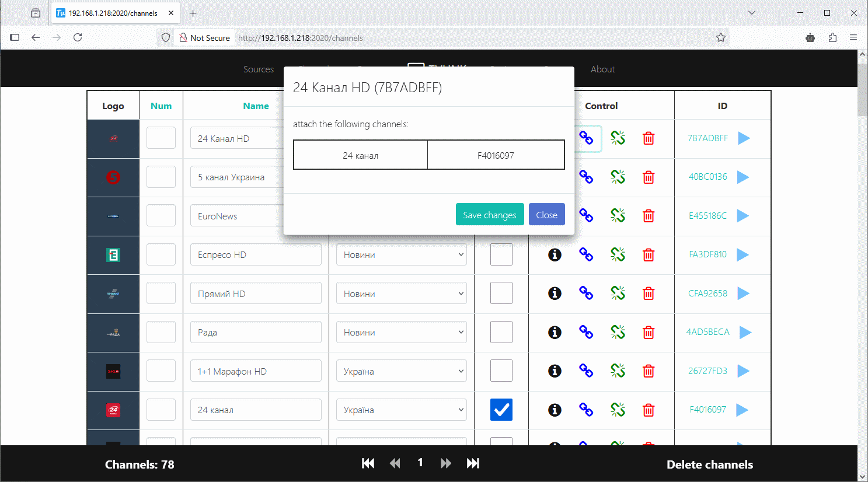This screenshot has height=482, width=868.
Task: Open channel ID link FA3DF810
Action: point(707,254)
